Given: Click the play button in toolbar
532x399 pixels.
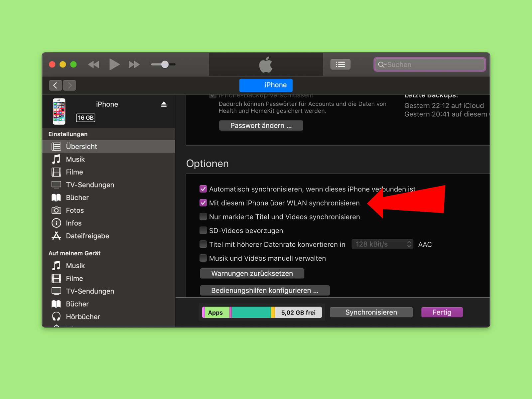Looking at the screenshot, I should (x=114, y=64).
